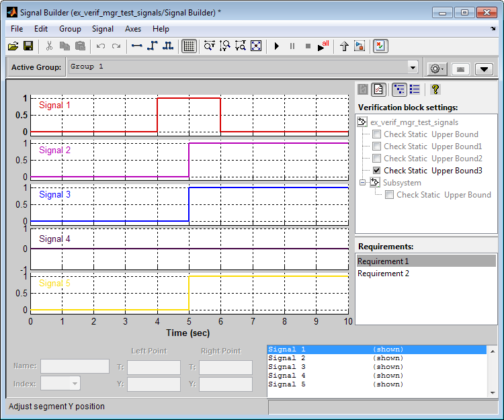The image size is (504, 420).
Task: Click the verification settings help icon
Action: pyautogui.click(x=435, y=89)
